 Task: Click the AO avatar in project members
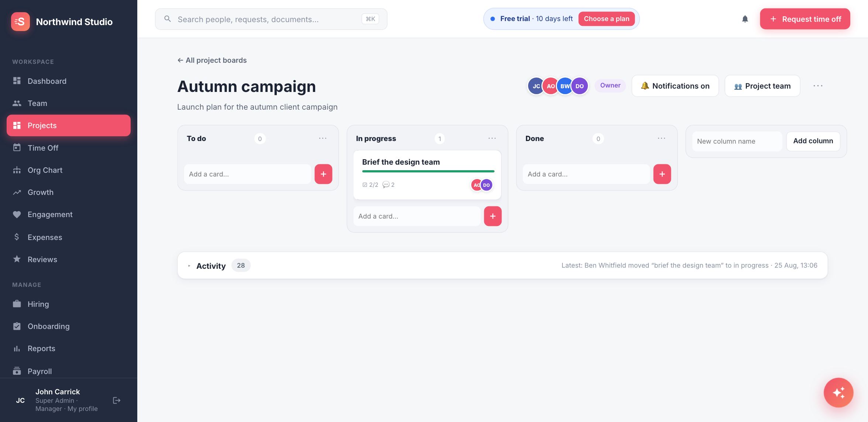pyautogui.click(x=550, y=86)
